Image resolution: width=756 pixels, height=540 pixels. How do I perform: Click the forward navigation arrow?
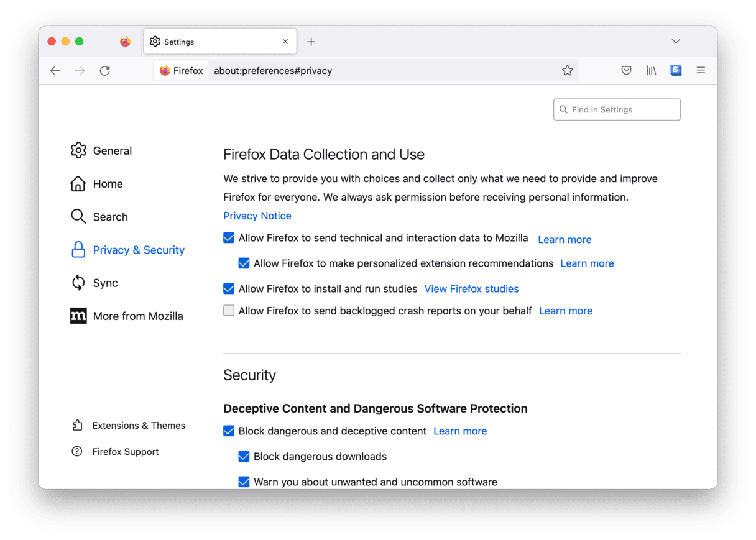80,71
